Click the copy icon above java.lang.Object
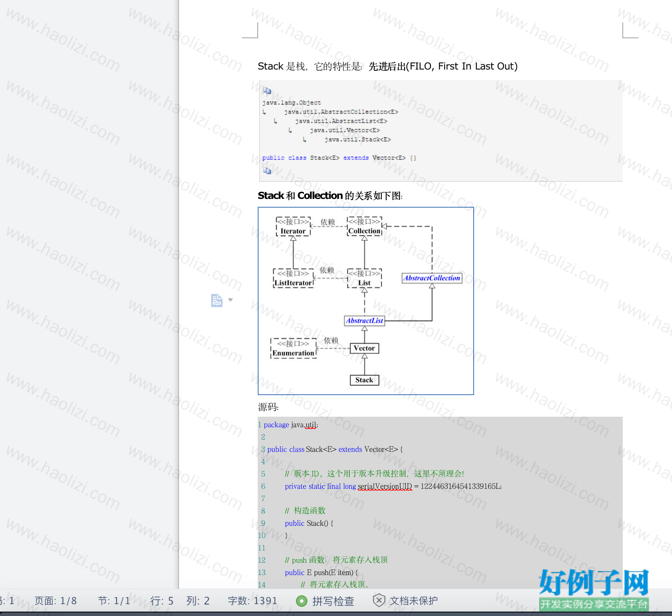 [x=267, y=91]
